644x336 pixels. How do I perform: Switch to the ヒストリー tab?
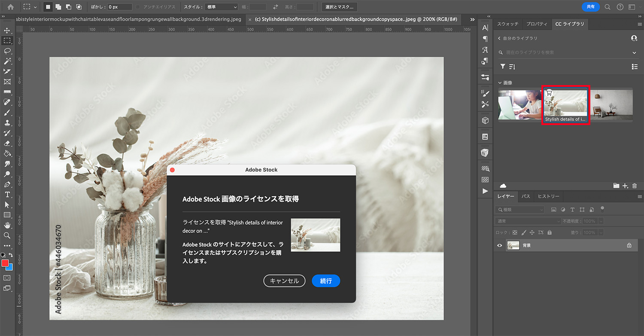point(549,196)
